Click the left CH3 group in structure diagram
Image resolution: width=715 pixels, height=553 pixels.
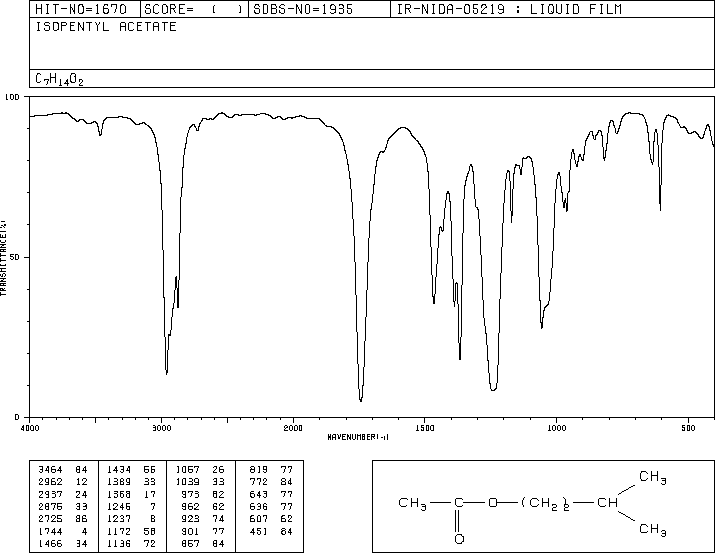[x=412, y=503]
